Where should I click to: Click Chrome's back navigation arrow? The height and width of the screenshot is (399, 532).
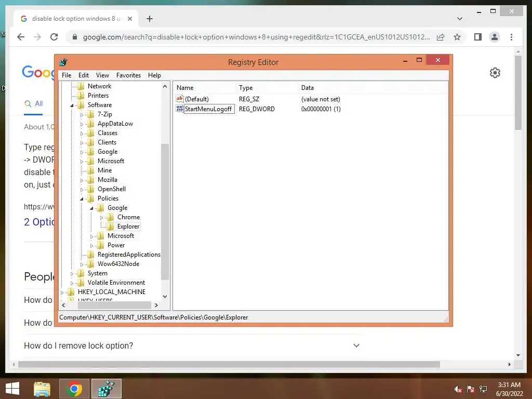point(21,37)
